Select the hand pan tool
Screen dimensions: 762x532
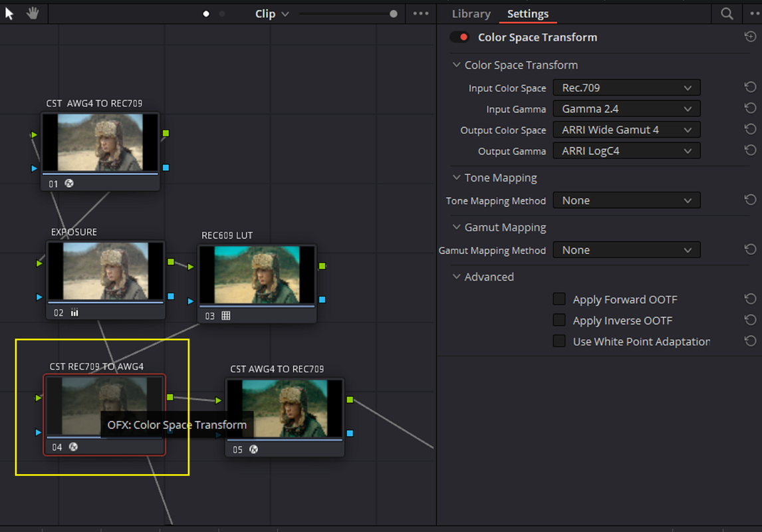point(33,13)
